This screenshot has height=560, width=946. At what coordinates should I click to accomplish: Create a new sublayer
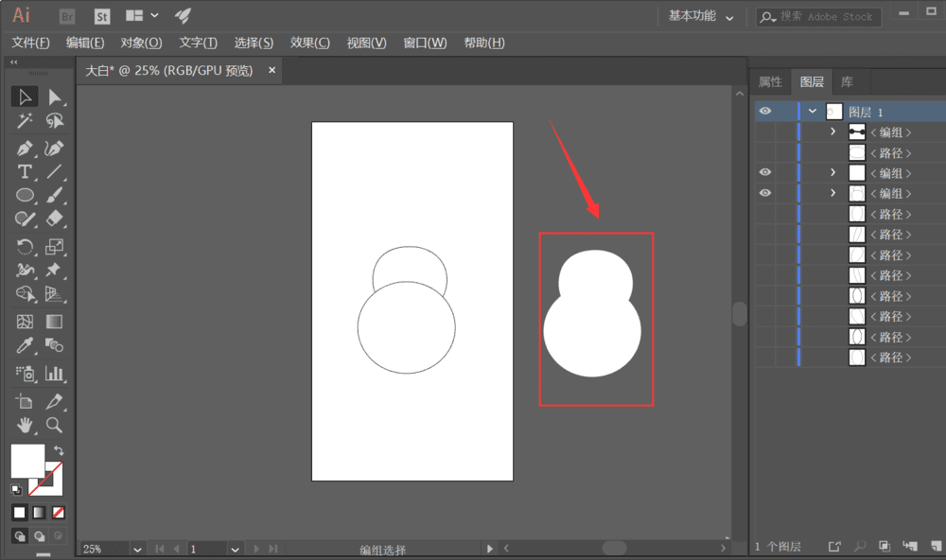[910, 546]
